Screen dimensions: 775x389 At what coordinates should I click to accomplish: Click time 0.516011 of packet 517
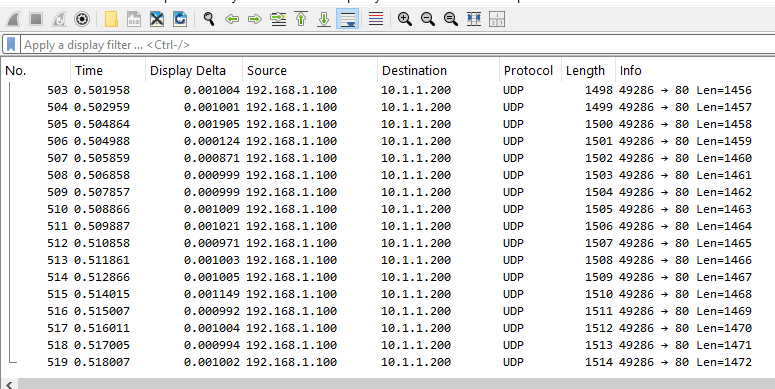click(102, 328)
